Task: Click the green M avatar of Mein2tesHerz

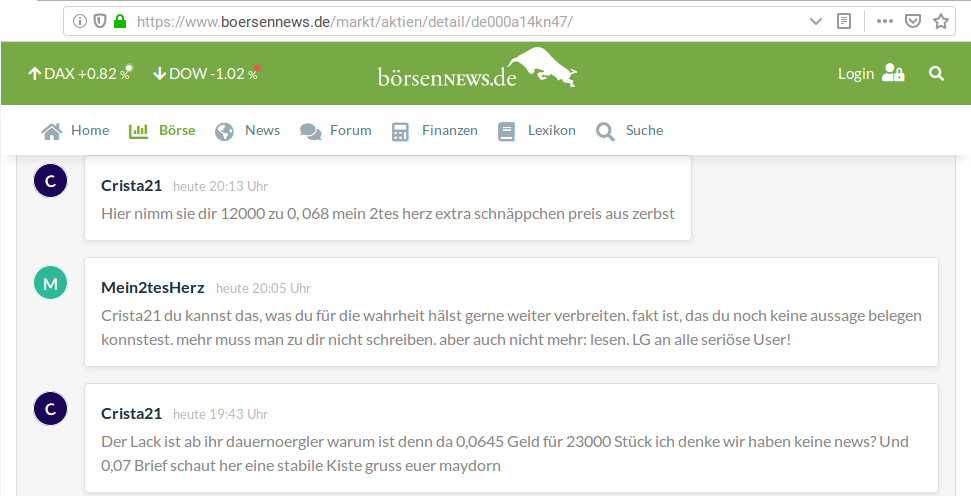Action: (51, 283)
